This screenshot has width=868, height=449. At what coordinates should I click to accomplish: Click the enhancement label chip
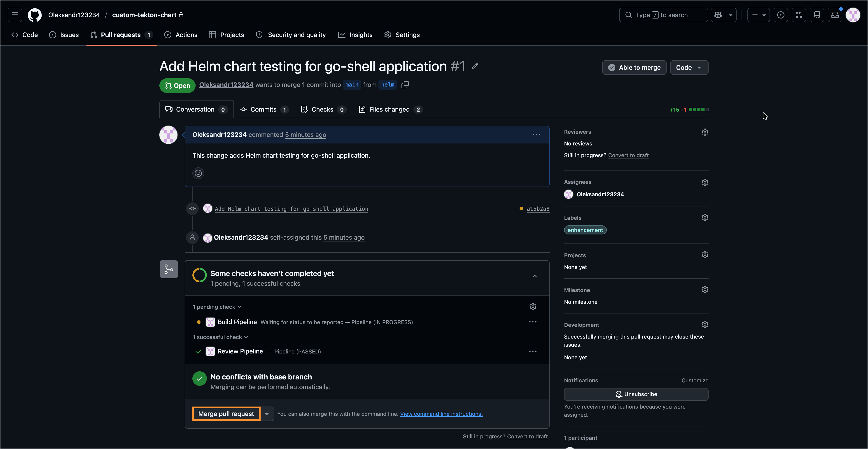tap(585, 230)
